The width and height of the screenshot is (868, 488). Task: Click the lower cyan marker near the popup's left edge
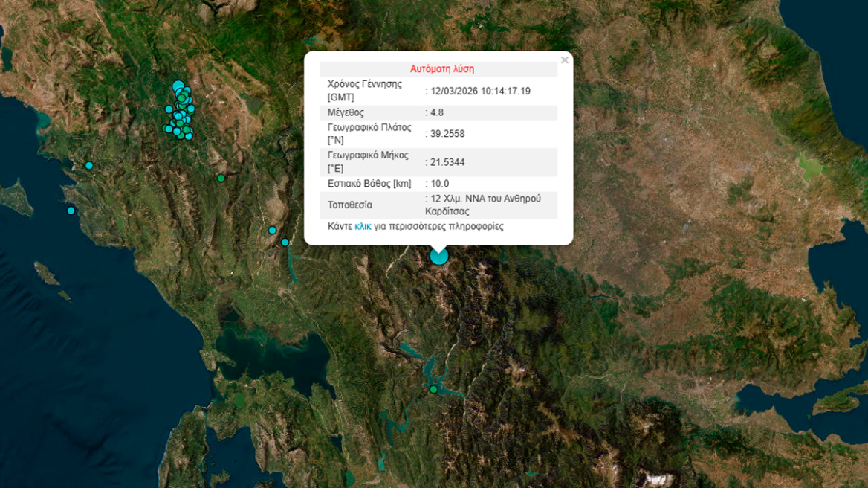tap(285, 242)
